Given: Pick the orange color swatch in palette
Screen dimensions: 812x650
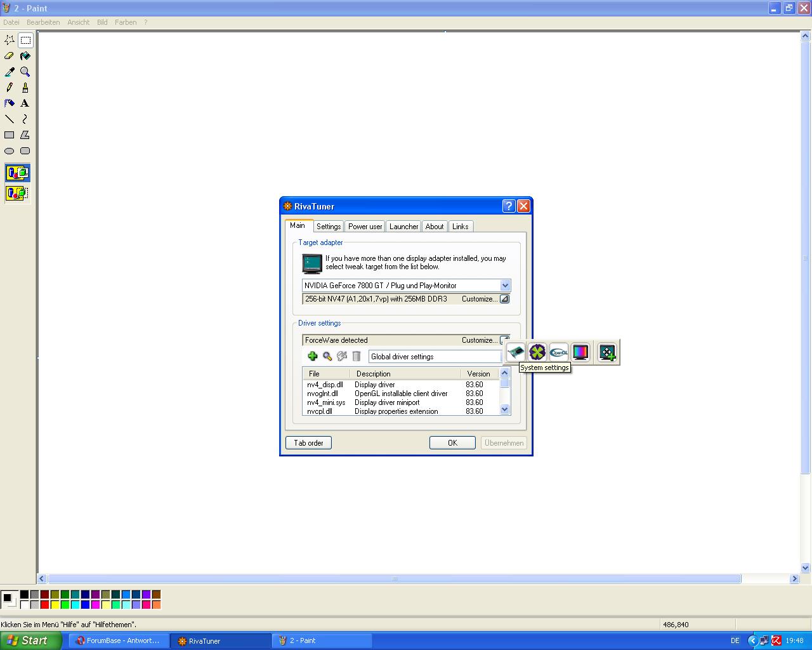Looking at the screenshot, I should 156,605.
